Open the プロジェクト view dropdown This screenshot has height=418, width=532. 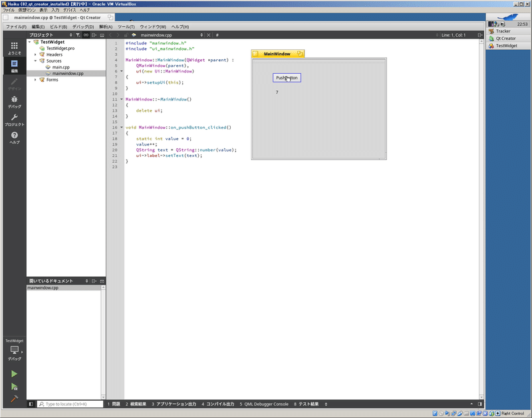coord(51,35)
